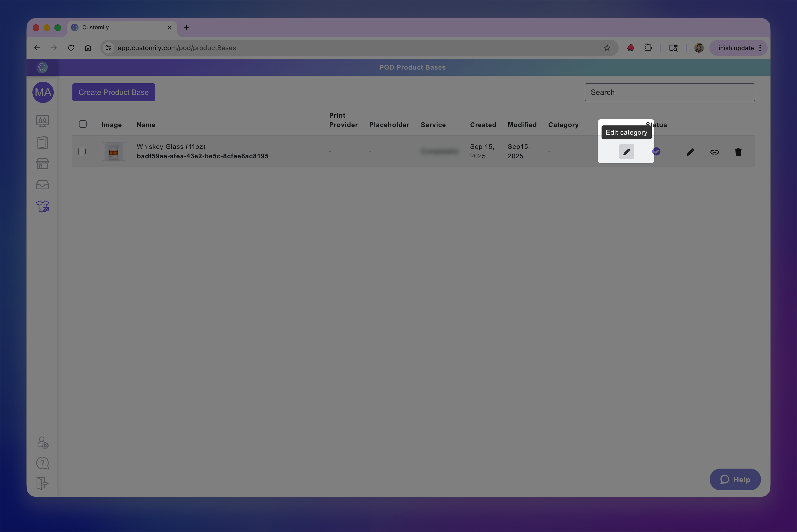797x532 pixels.
Task: Open the help question mark sidebar icon
Action: (43, 463)
